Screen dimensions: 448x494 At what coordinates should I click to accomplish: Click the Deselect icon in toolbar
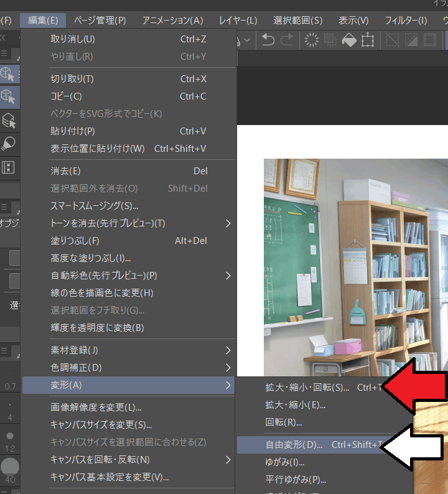(393, 40)
